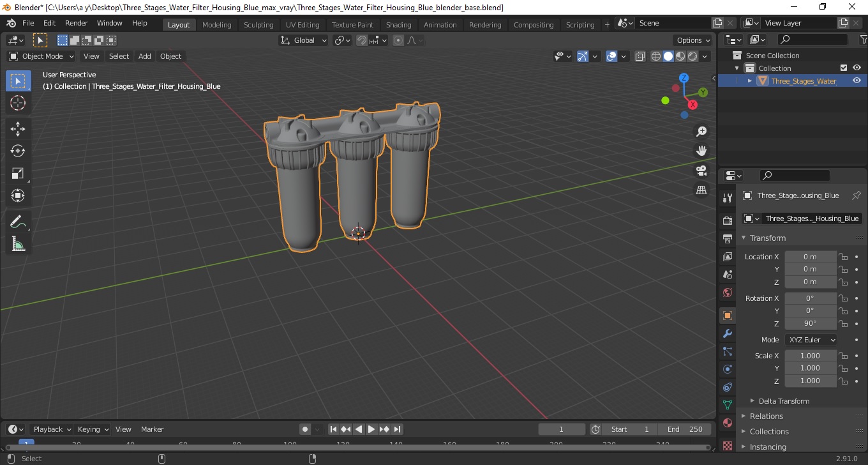The image size is (868, 465).
Task: Select the Rotate tool
Action: point(18,151)
